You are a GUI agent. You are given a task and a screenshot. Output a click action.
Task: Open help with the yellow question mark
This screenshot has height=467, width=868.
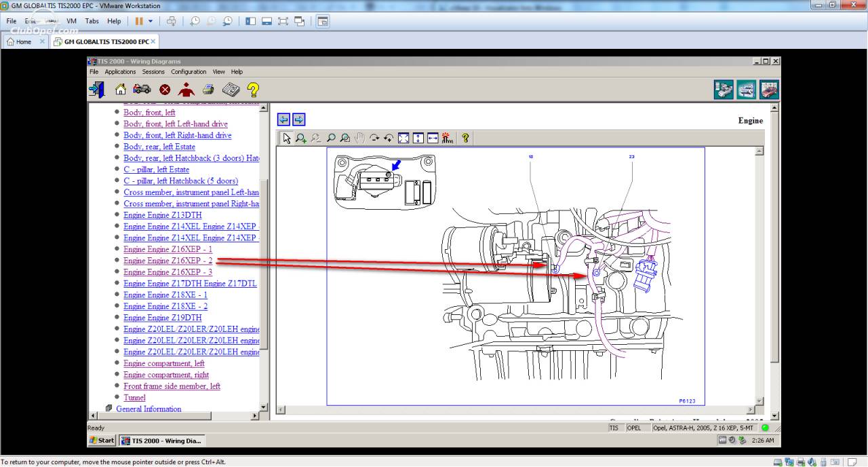(253, 89)
